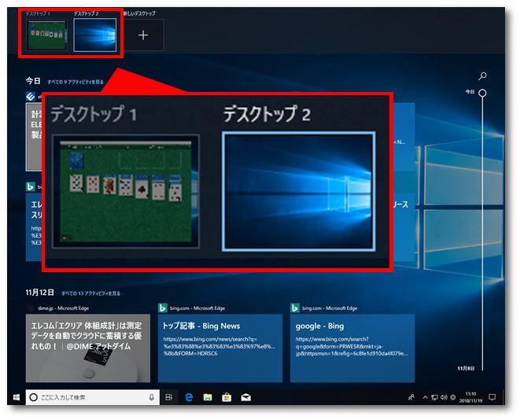This screenshot has width=520, height=420.
Task: Open the トップ記事 - Bing News activity card
Action: coord(220,348)
